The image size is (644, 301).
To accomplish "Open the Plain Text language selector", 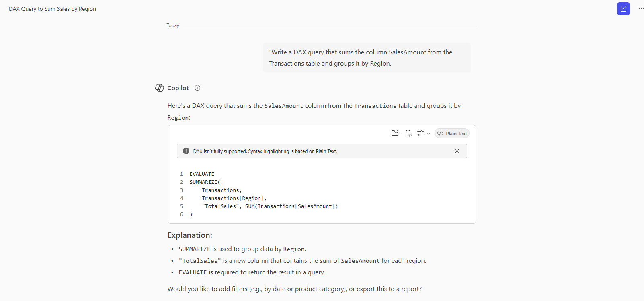I will point(452,133).
